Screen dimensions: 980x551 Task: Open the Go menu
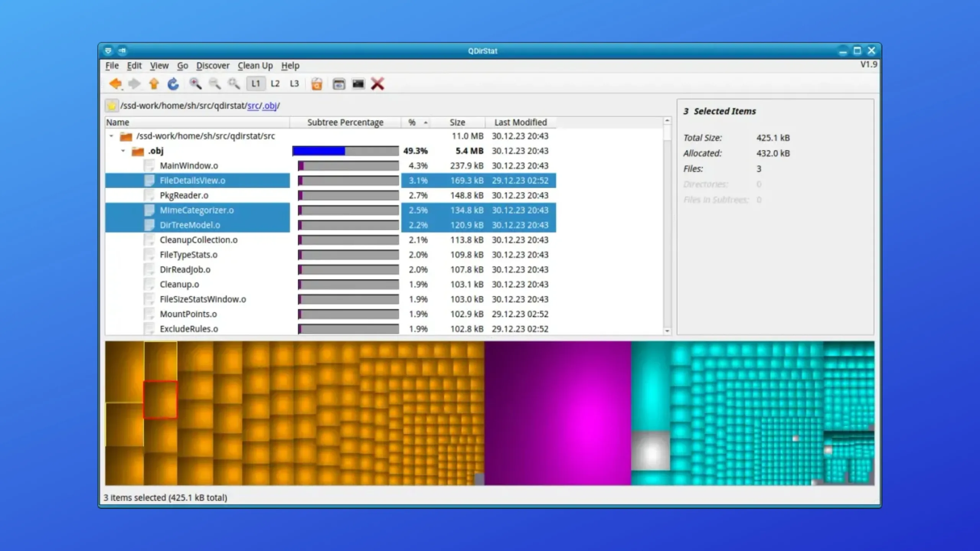point(182,65)
